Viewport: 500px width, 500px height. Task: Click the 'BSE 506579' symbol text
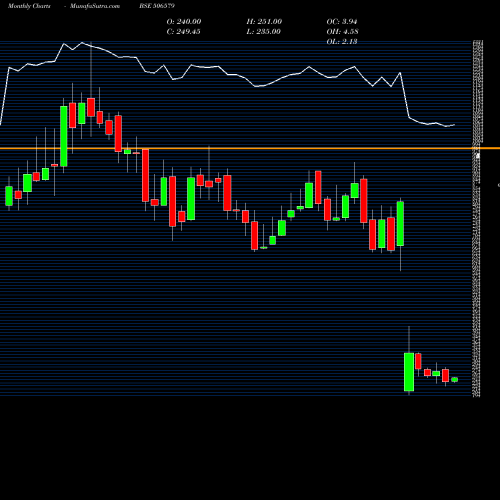click(157, 6)
